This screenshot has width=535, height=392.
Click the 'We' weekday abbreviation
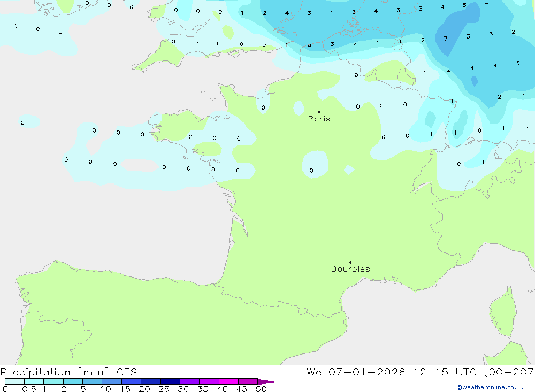[314, 372]
